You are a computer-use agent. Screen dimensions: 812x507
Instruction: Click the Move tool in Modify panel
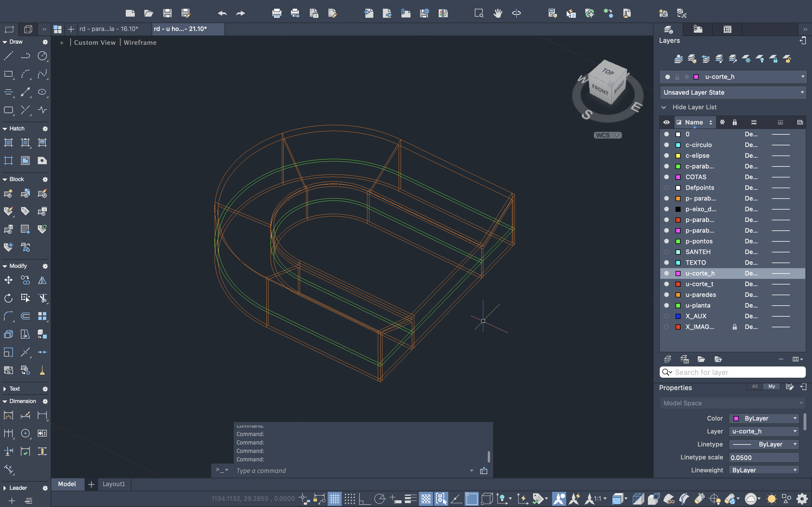(x=8, y=280)
